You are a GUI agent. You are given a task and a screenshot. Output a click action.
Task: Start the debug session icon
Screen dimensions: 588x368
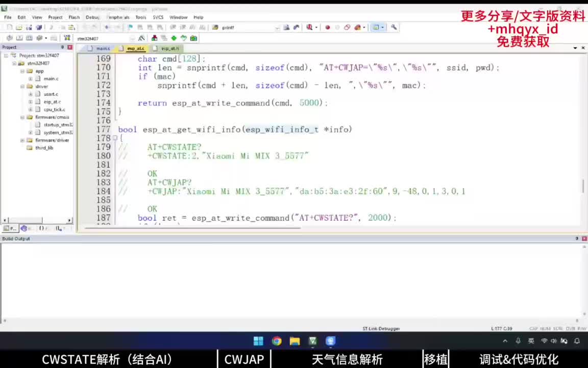click(309, 28)
